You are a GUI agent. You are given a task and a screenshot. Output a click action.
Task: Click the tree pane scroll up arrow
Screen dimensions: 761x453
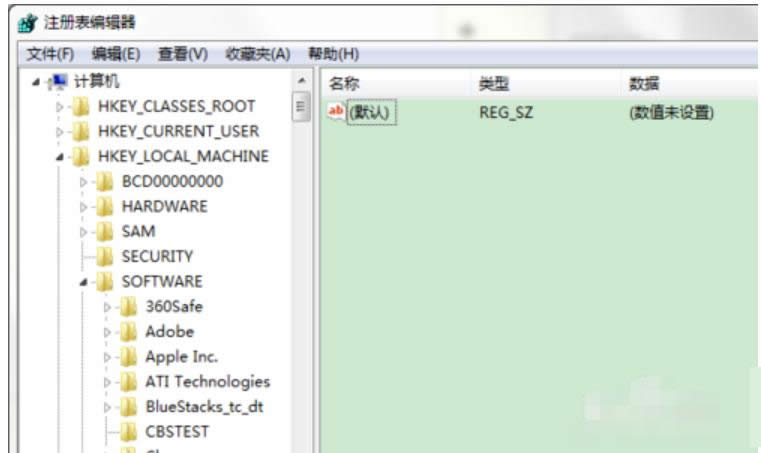(x=301, y=81)
